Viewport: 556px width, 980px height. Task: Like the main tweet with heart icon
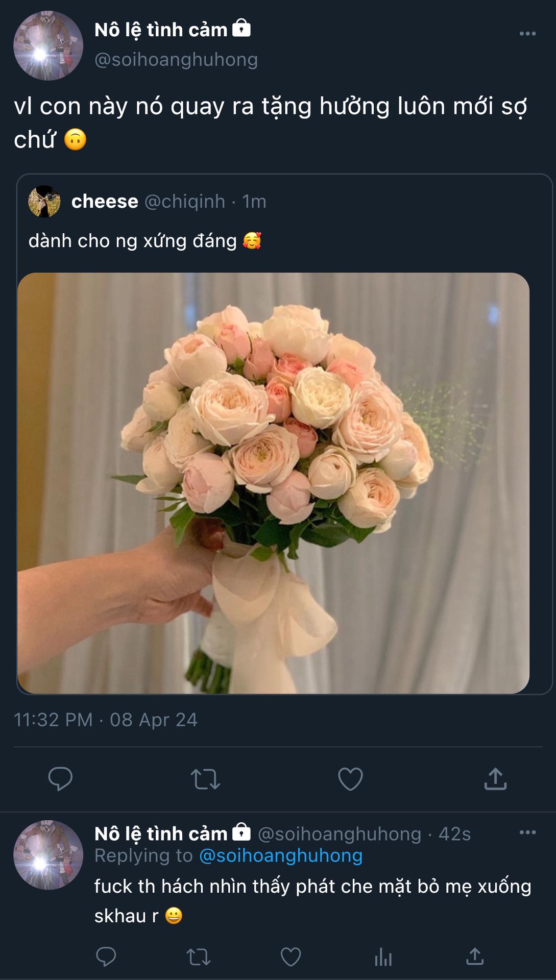coord(350,779)
